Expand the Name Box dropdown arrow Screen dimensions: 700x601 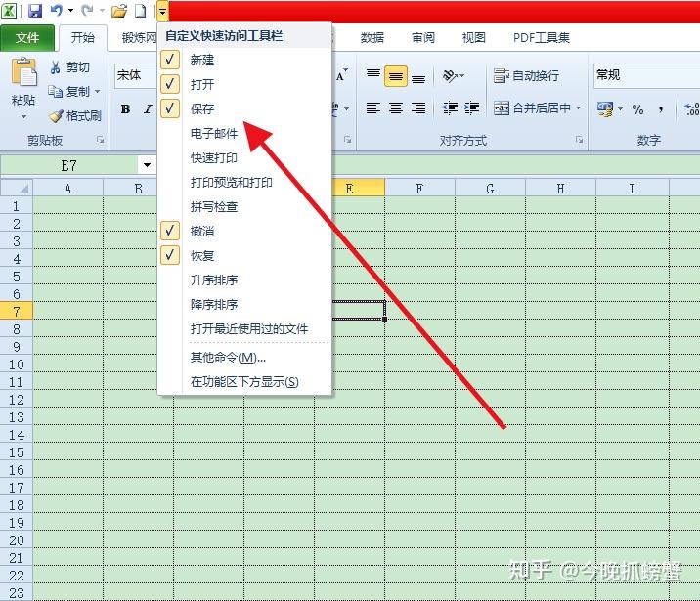[147, 165]
